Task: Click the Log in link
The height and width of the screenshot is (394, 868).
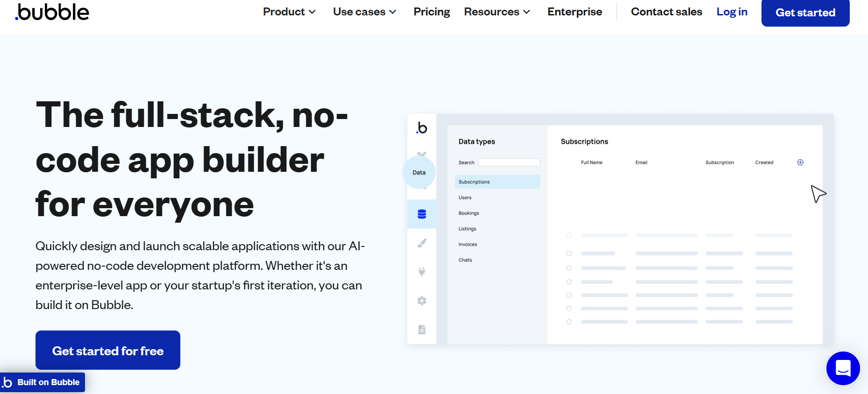Action: click(x=732, y=12)
